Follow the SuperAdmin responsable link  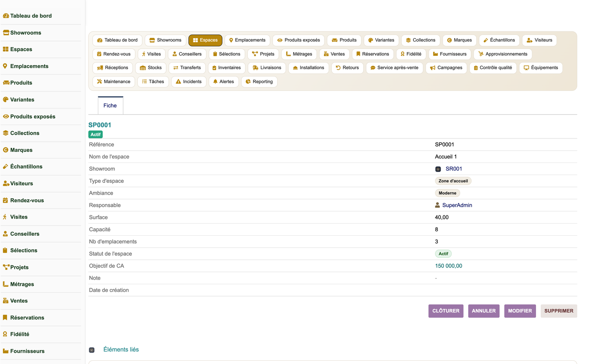click(457, 205)
